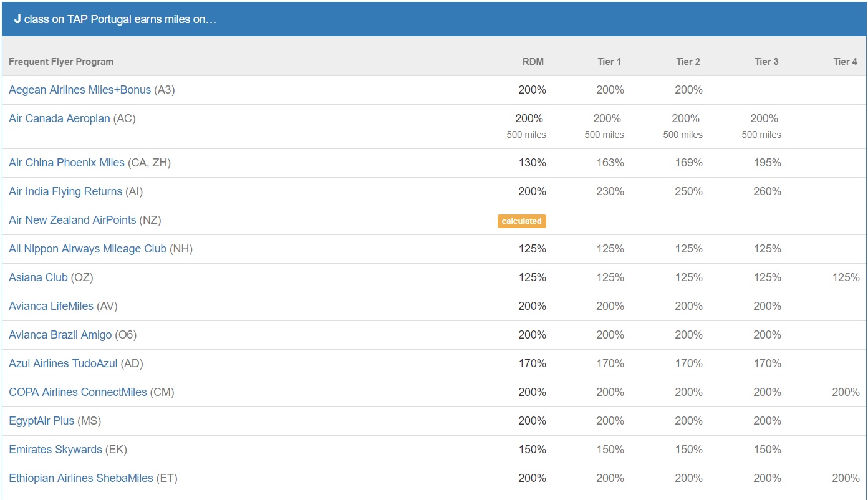Viewport: 868px width, 500px height.
Task: Click the orange 'calculated' badge
Action: click(x=521, y=221)
